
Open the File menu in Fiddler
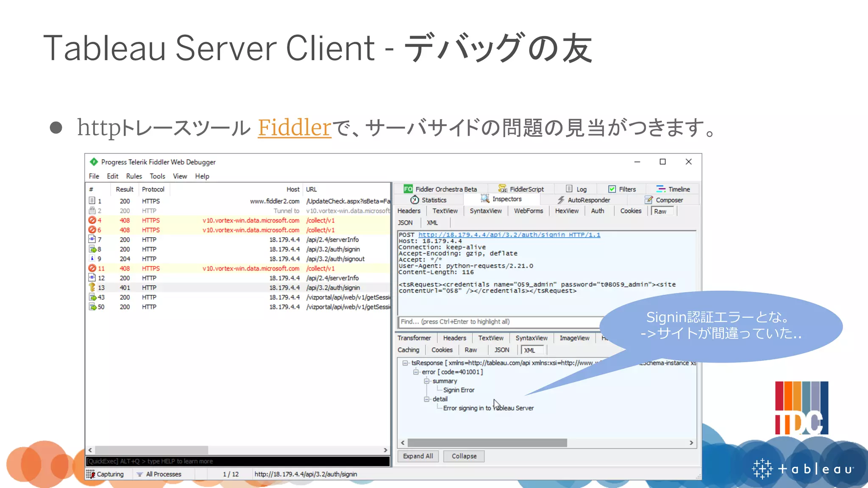94,176
